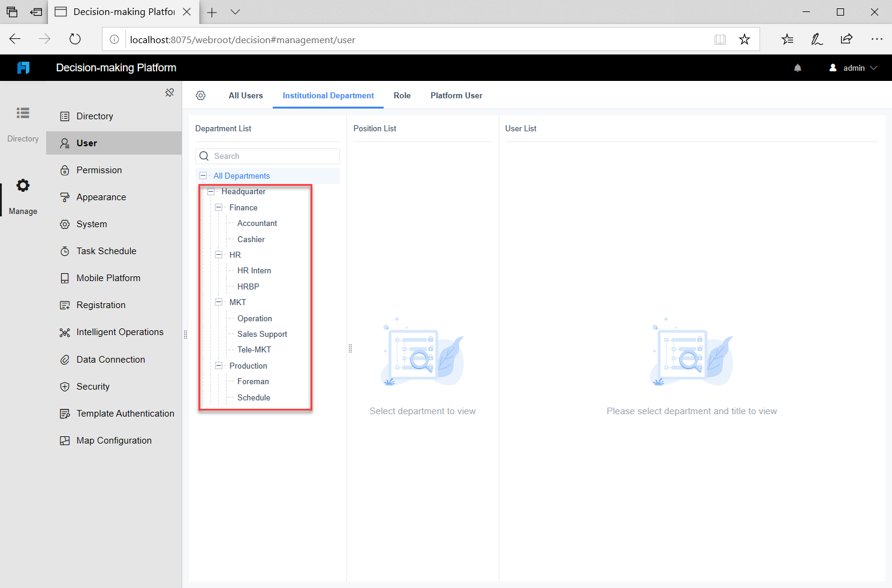Open the admin account menu
This screenshot has width=892, height=588.
click(x=852, y=68)
